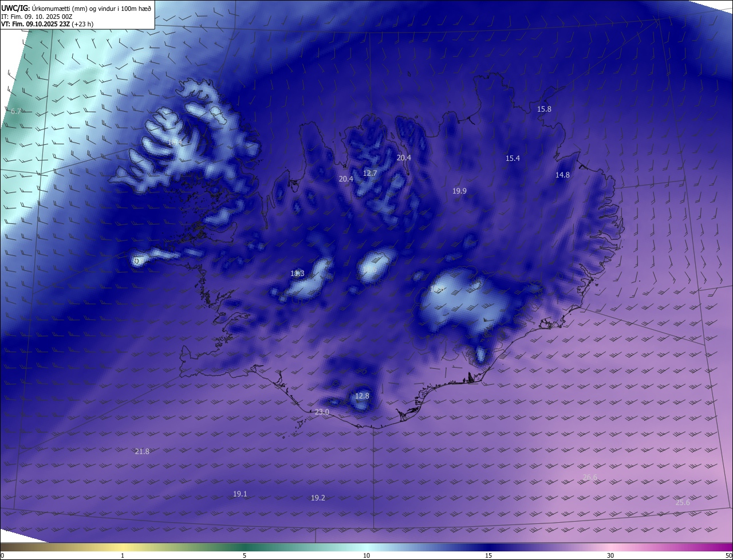Select the 15.4 value label

(x=513, y=158)
